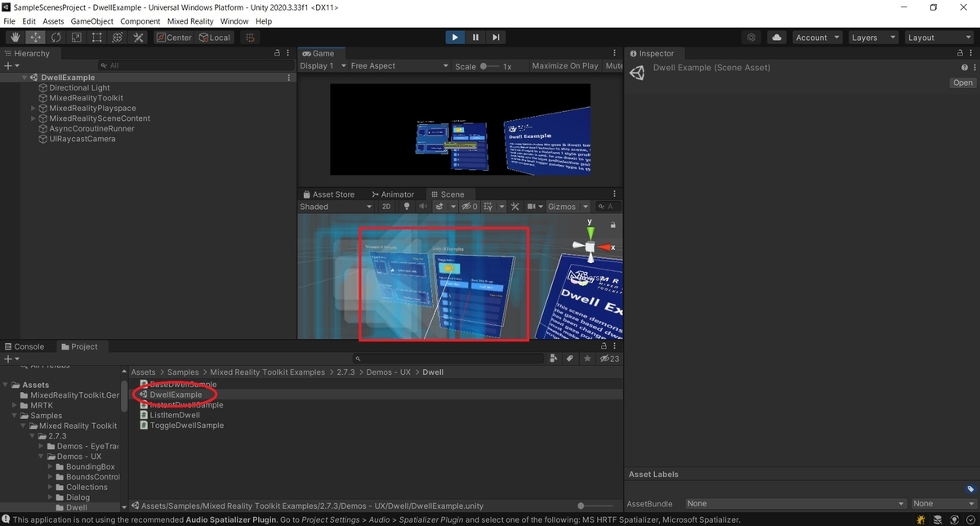Select the Scale tool
This screenshot has width=980, height=526.
[77, 38]
